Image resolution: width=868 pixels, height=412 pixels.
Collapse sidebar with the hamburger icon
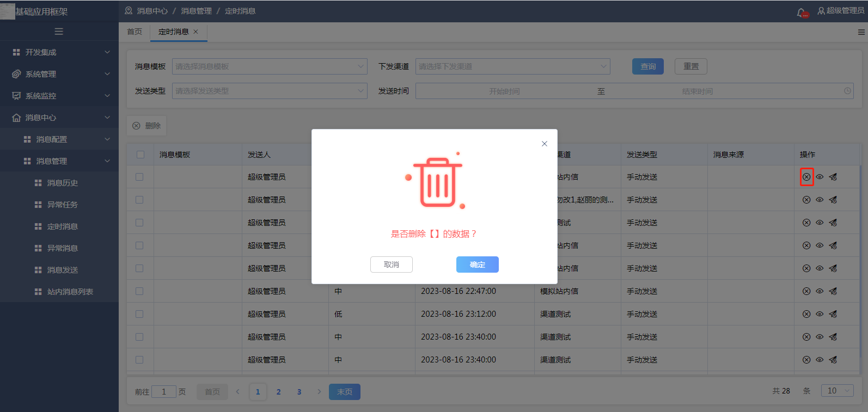coord(59,32)
